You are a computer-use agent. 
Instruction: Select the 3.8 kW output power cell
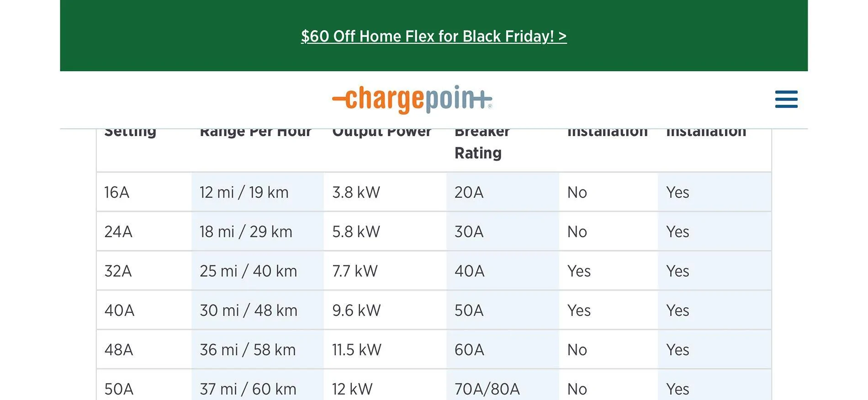(x=356, y=192)
